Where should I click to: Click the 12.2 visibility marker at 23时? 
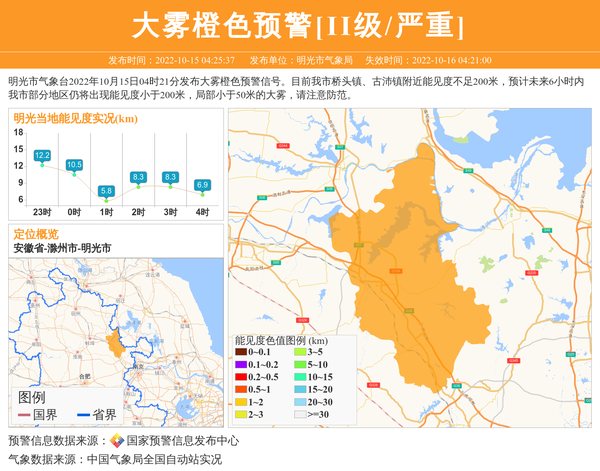click(42, 156)
